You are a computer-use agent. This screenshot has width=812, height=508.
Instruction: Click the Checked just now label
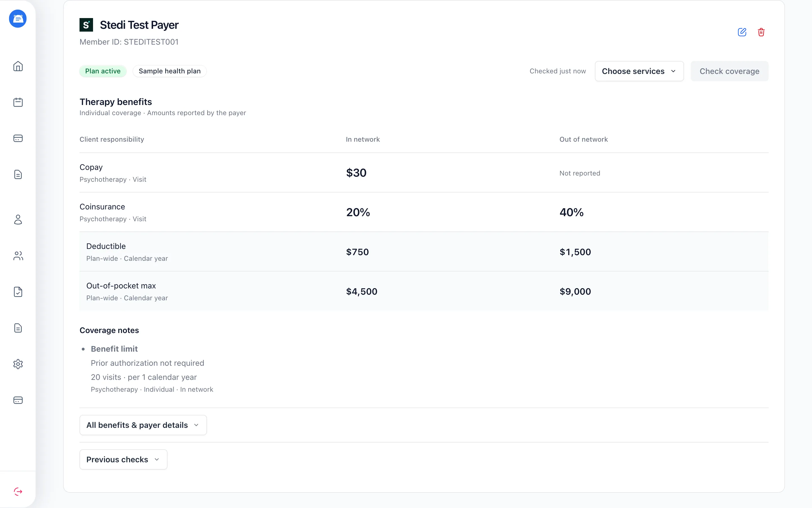coord(558,71)
